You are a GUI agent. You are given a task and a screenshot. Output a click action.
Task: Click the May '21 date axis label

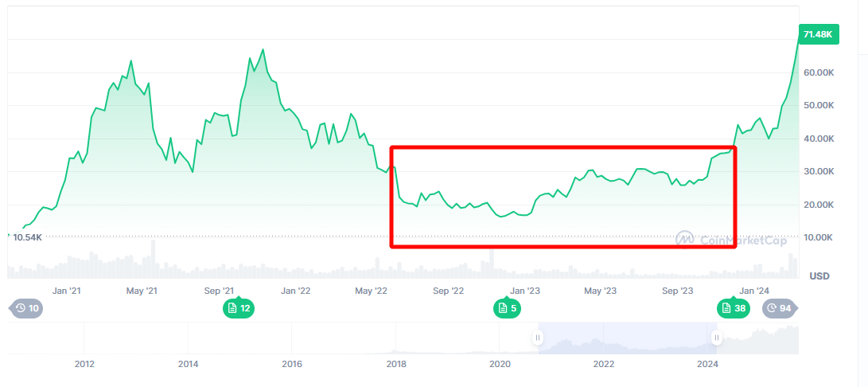click(142, 291)
